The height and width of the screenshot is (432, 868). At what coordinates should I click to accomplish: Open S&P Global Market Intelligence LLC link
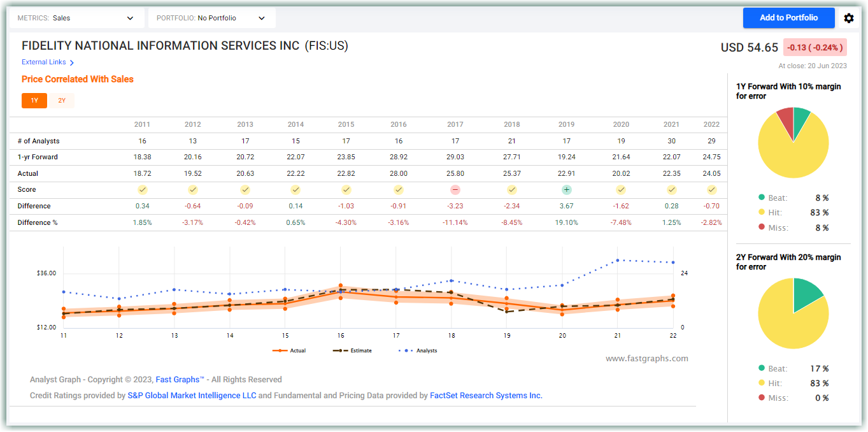[x=192, y=396]
